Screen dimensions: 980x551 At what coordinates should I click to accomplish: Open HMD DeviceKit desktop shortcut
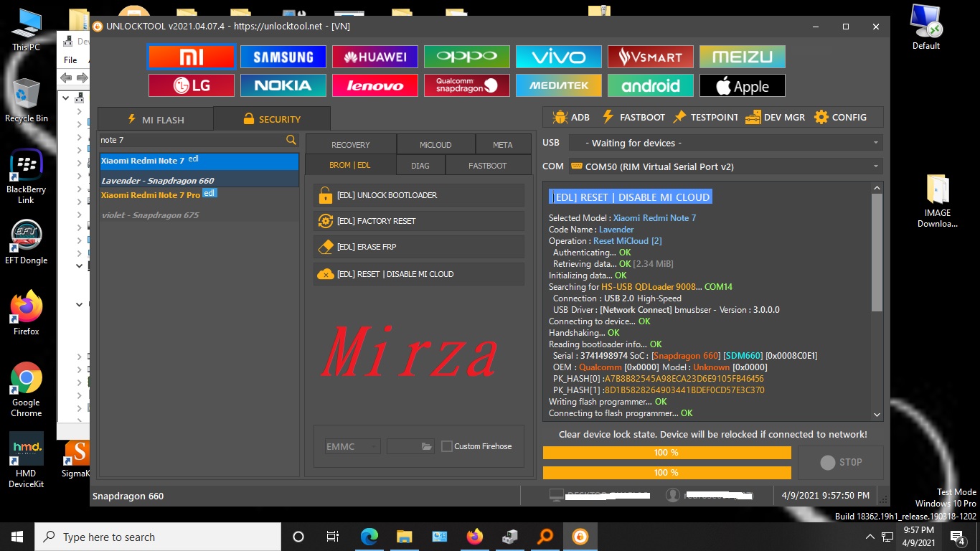27,461
